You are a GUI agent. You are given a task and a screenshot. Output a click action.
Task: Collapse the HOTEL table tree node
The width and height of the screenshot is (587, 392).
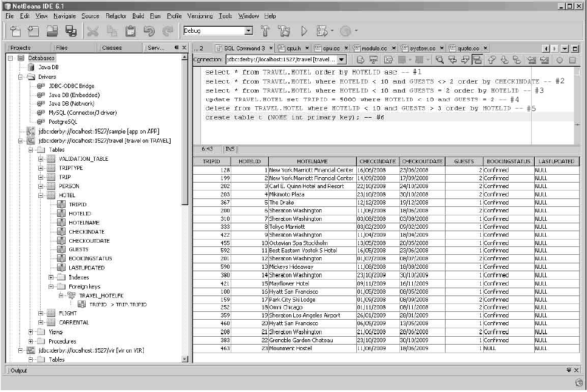click(x=41, y=195)
